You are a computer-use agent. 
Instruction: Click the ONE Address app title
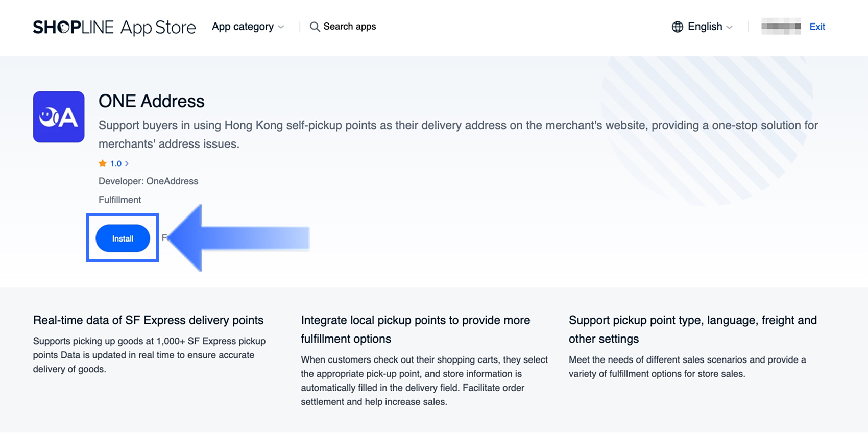(151, 101)
